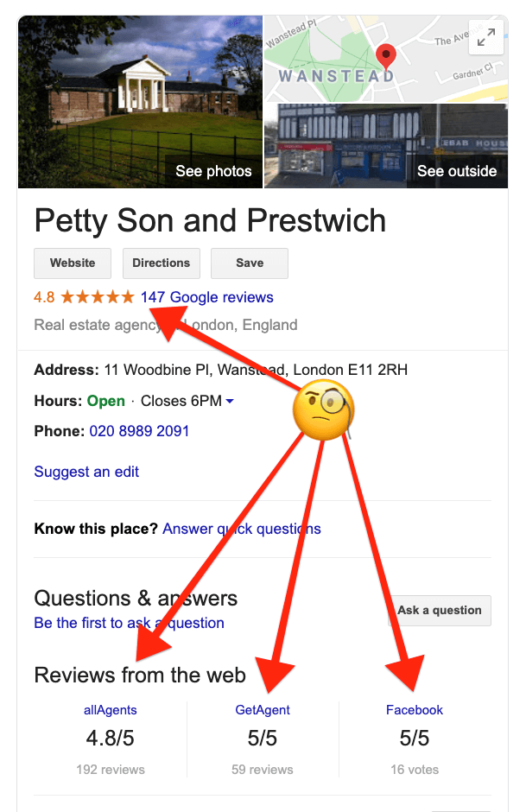Click the map expand icon
526x812 pixels.
(486, 37)
